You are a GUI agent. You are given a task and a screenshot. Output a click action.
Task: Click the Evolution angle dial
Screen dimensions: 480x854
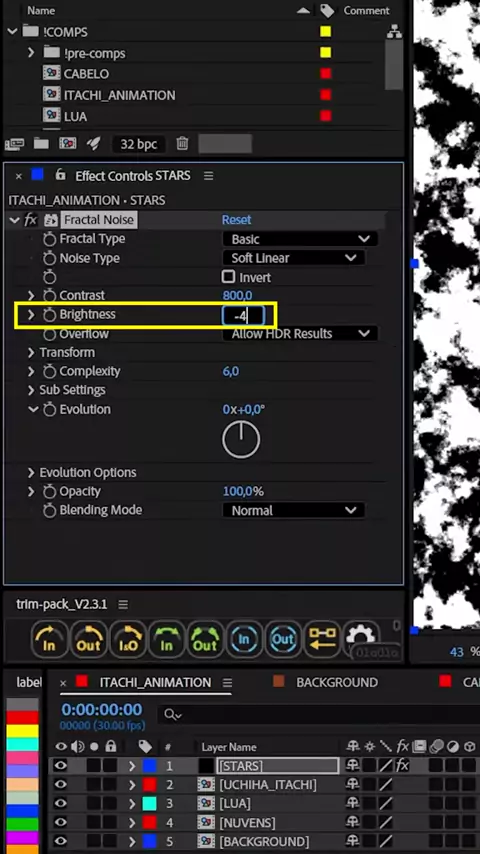point(241,439)
